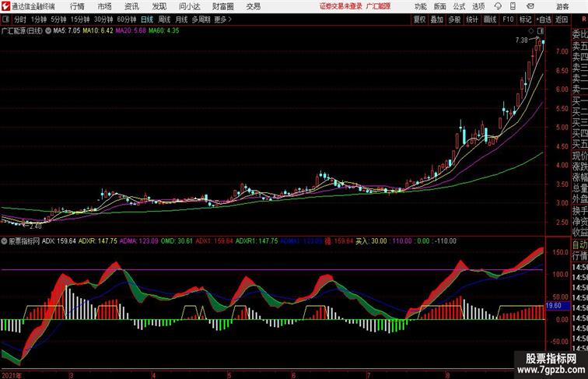Click the OMD: 30.61 indicator value
588x379 pixels.
[177, 241]
